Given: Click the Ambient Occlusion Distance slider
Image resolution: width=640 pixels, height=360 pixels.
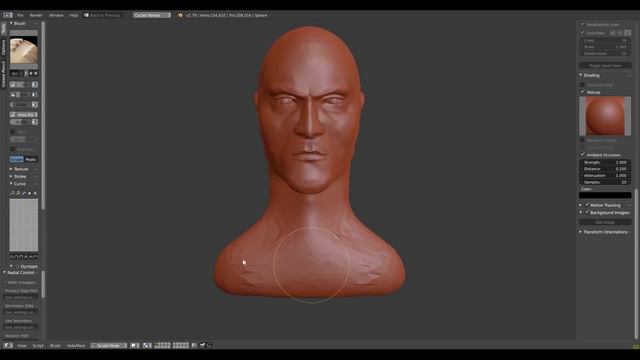Looking at the screenshot, I should [x=605, y=169].
